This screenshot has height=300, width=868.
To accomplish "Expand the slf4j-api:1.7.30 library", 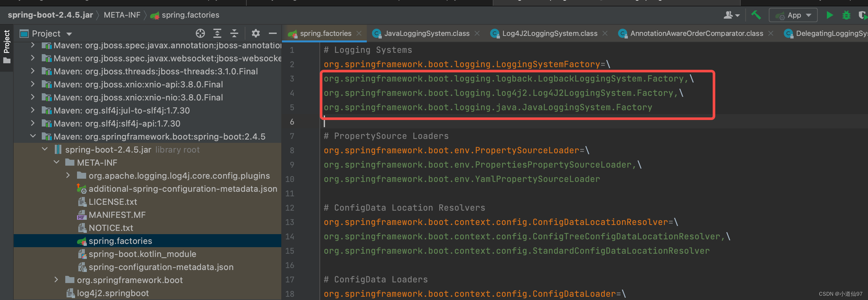I will coord(32,123).
